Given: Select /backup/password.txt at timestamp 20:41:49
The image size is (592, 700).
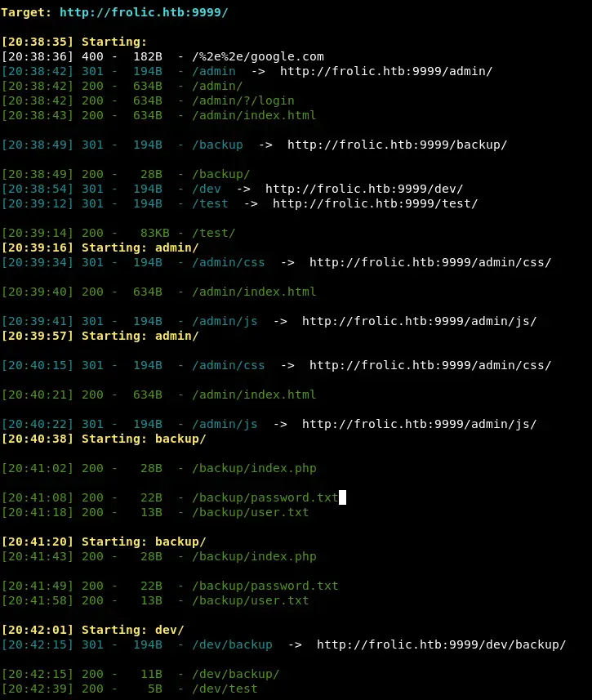Looking at the screenshot, I should pos(265,586).
